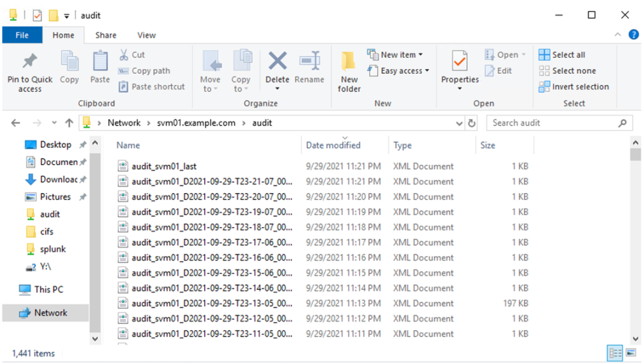Open the File menu
Image resolution: width=644 pixels, height=364 pixels.
click(x=22, y=35)
